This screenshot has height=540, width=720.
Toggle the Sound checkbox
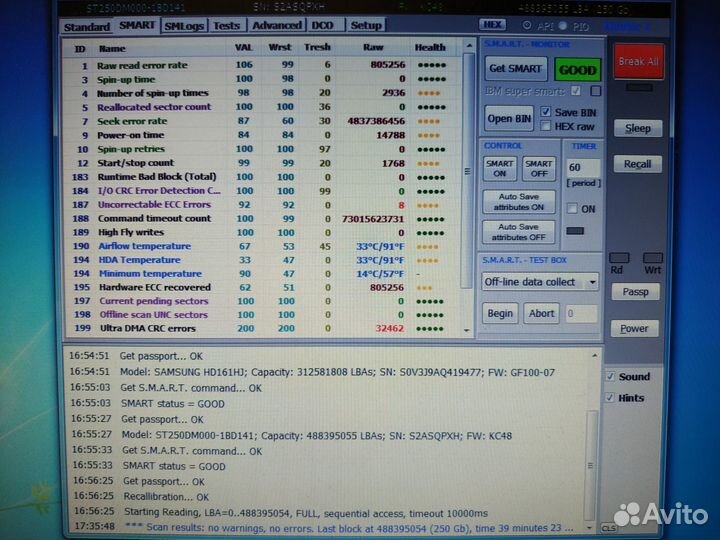click(610, 377)
